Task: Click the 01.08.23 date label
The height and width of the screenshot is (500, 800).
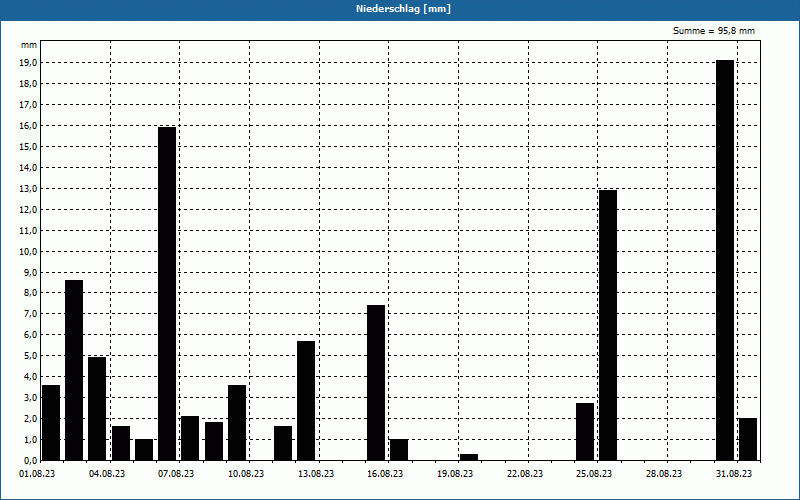Action: point(37,474)
